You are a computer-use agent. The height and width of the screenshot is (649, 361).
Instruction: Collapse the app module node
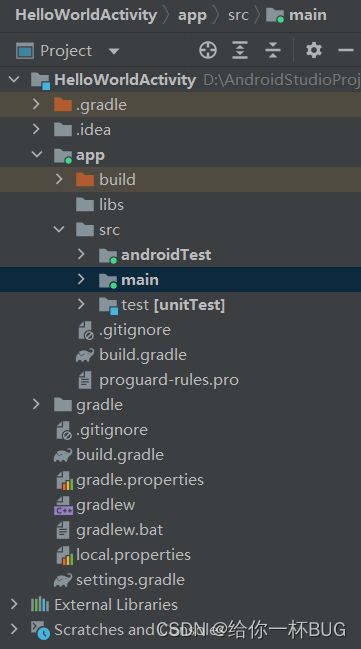(37, 154)
